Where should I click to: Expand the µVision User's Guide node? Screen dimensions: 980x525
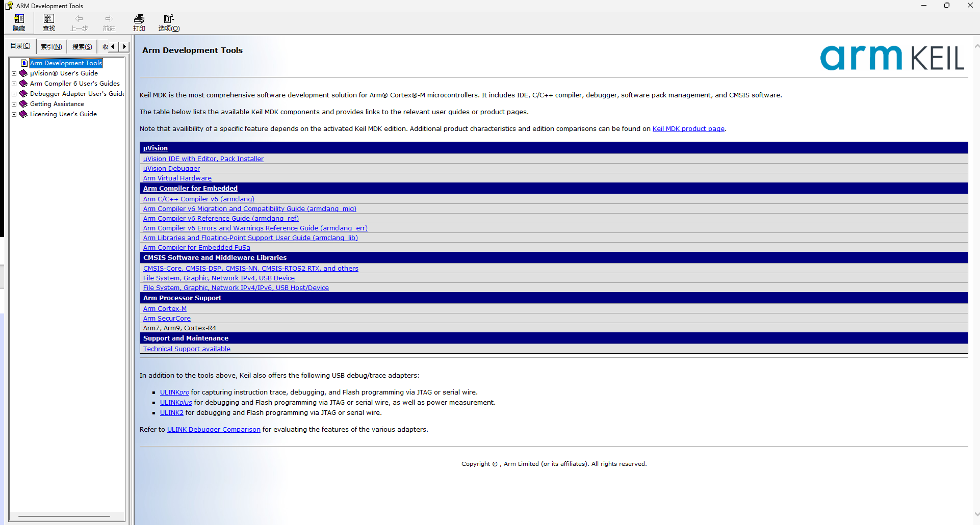click(x=14, y=73)
